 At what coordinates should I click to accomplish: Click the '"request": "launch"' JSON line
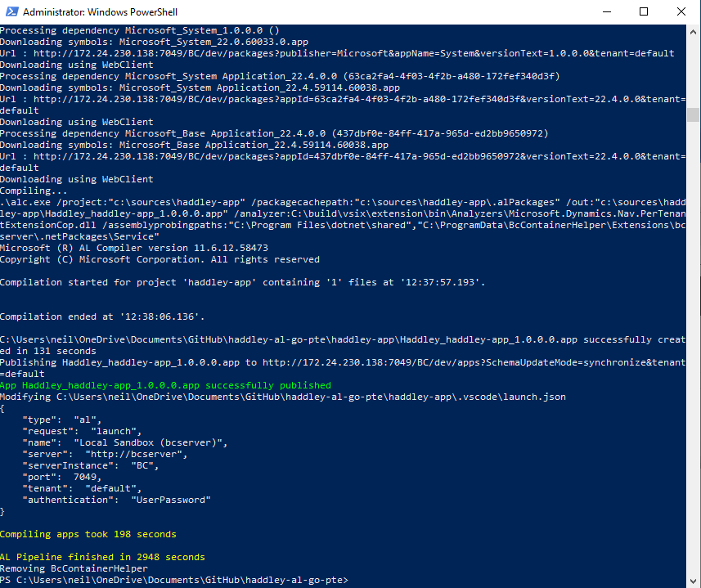[82, 431]
